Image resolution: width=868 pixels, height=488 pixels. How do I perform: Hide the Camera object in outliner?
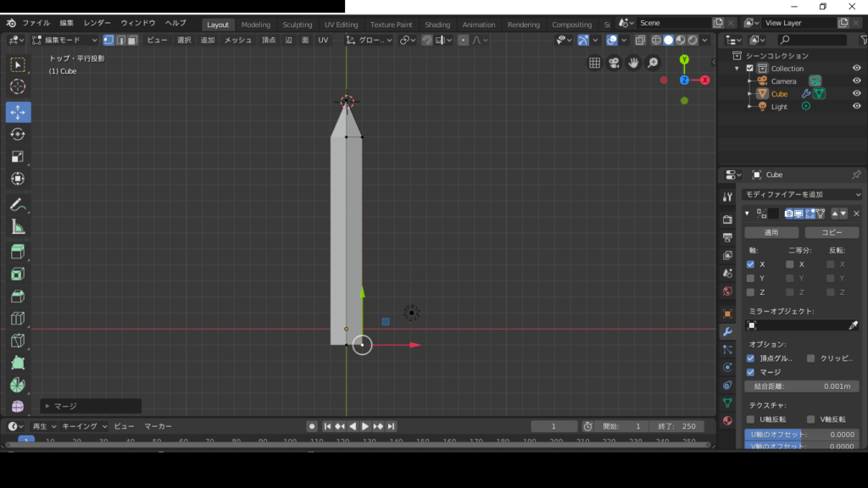click(856, 81)
